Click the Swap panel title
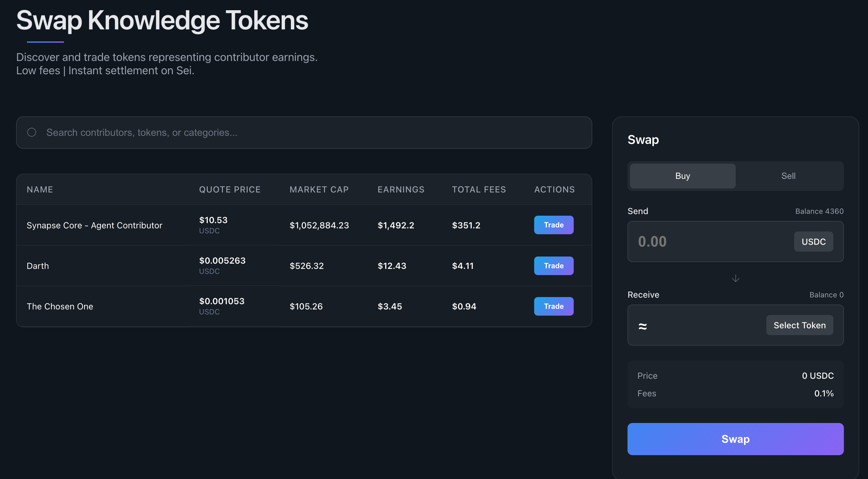 coord(643,140)
